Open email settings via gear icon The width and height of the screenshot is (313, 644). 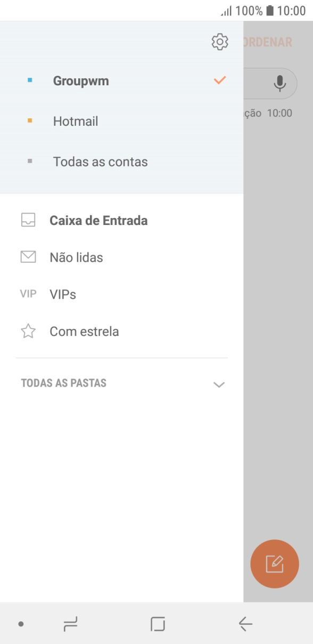click(219, 41)
